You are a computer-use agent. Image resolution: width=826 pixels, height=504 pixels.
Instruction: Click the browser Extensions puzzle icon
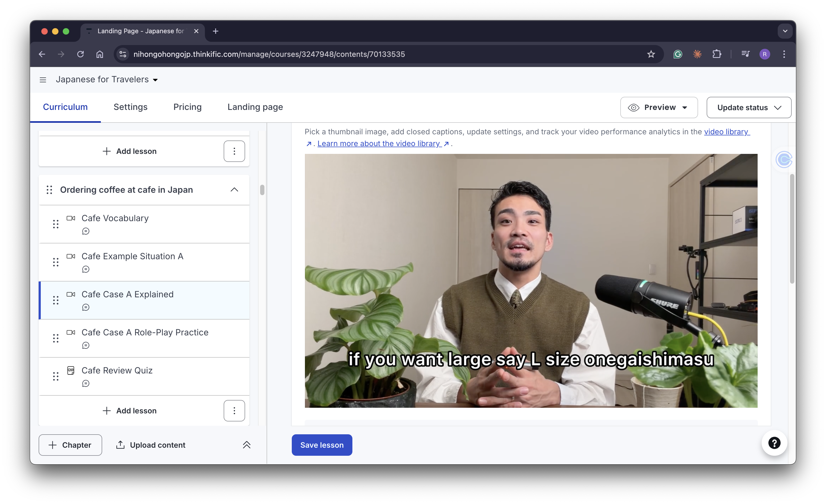coord(717,54)
